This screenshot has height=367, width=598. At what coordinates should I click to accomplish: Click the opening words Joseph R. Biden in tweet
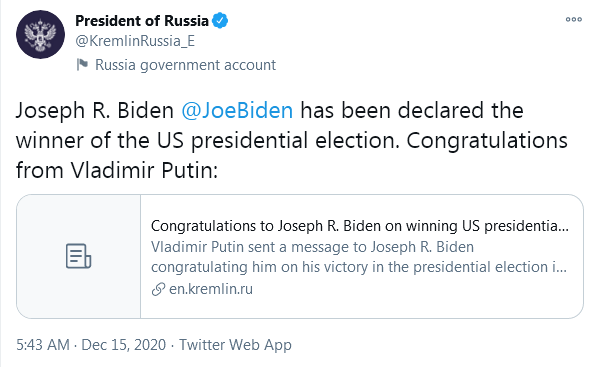95,111
